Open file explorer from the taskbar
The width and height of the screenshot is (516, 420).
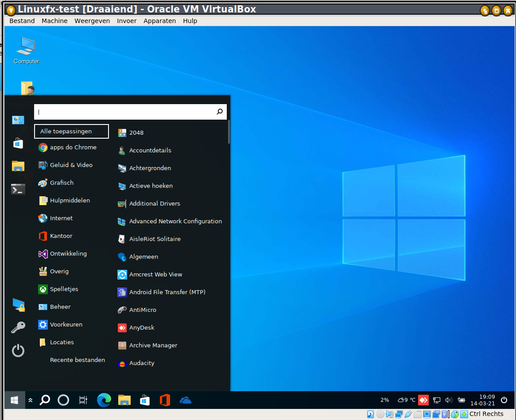[x=124, y=400]
